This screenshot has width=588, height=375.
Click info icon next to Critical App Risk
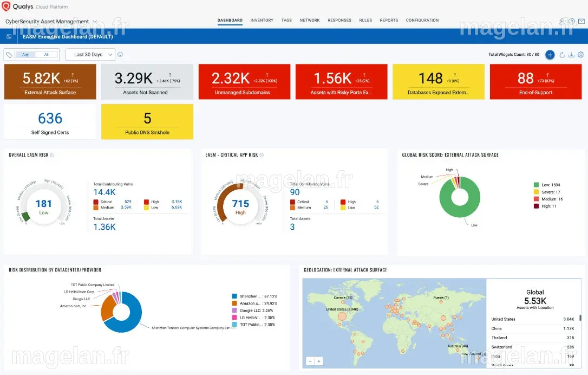[262, 155]
